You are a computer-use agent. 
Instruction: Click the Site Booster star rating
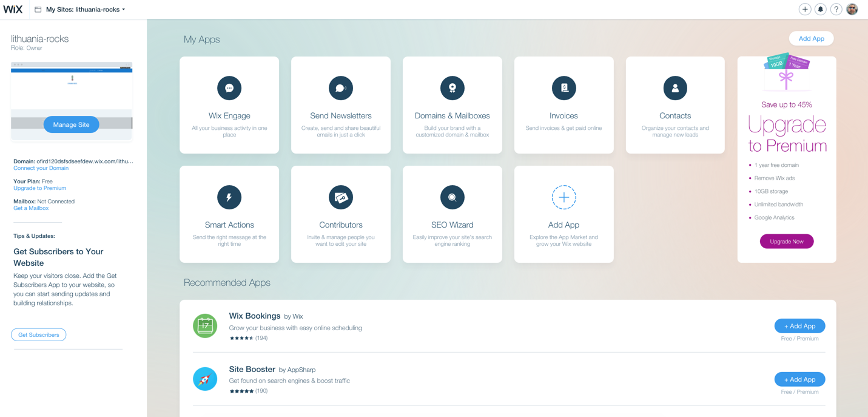click(x=241, y=391)
